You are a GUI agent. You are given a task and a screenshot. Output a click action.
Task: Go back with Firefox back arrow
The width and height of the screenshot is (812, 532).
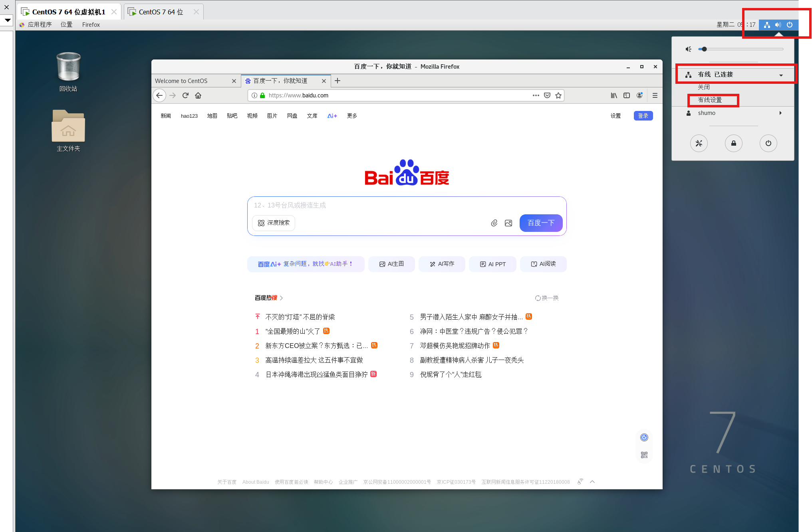pyautogui.click(x=159, y=95)
